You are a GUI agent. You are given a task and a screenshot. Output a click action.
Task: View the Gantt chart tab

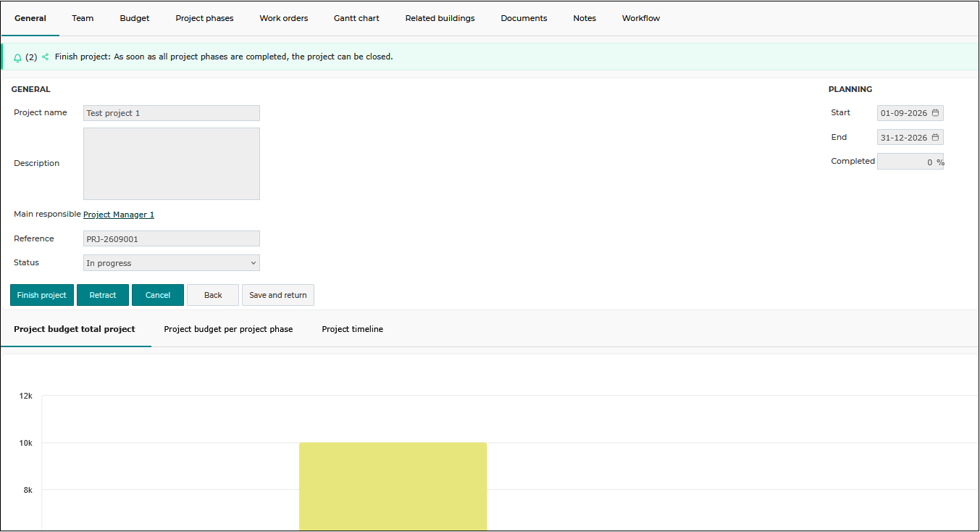[356, 18]
